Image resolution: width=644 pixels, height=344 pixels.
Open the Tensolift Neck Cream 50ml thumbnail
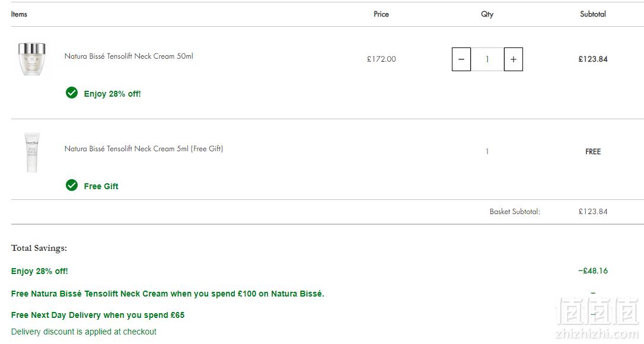(x=32, y=59)
